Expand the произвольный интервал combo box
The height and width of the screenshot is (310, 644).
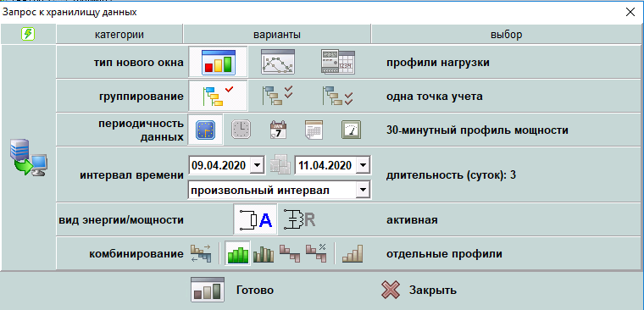(x=363, y=190)
